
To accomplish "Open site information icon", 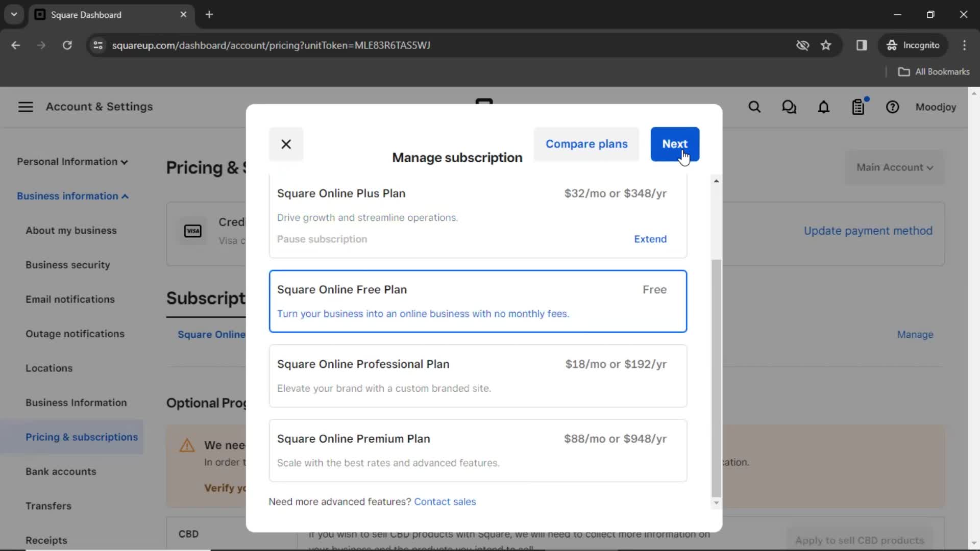I will [x=98, y=45].
